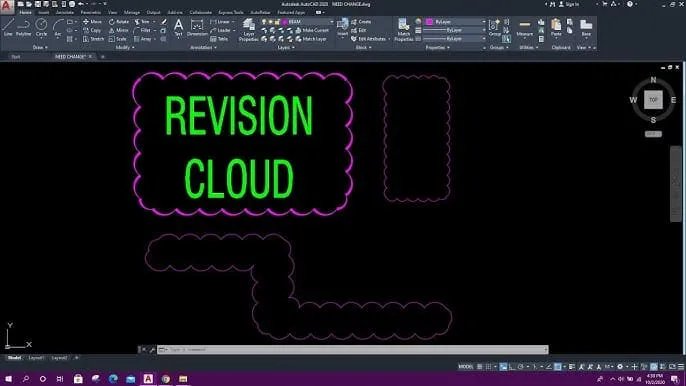Open the AutoCAD application menu
The image size is (686, 386).
pyautogui.click(x=7, y=6)
